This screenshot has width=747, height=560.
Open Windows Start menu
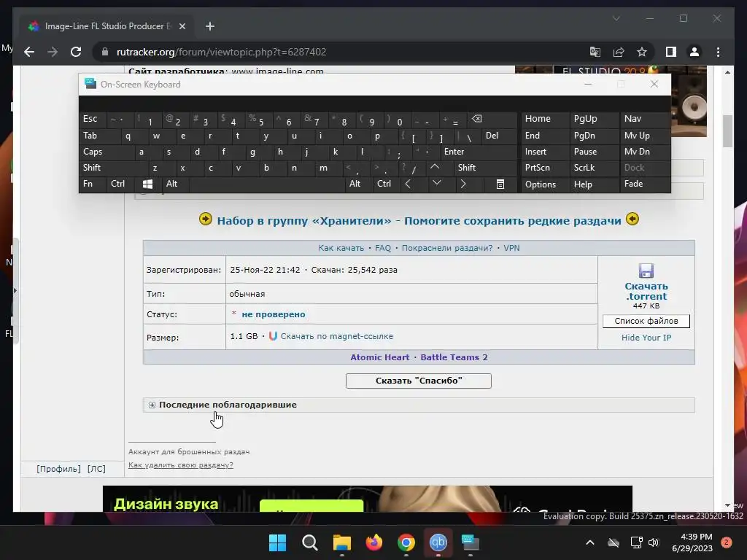[x=277, y=542]
